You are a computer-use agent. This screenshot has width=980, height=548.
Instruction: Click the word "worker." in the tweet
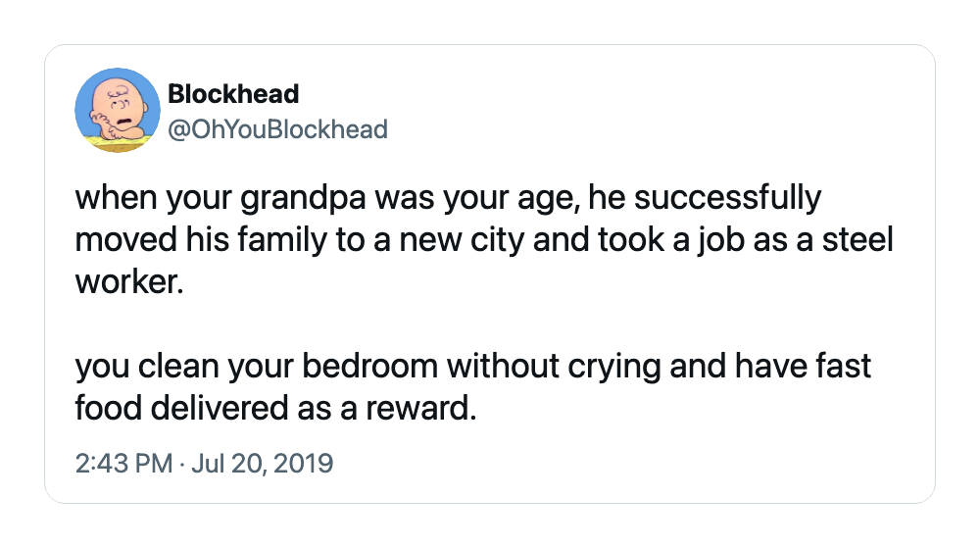[x=129, y=282]
